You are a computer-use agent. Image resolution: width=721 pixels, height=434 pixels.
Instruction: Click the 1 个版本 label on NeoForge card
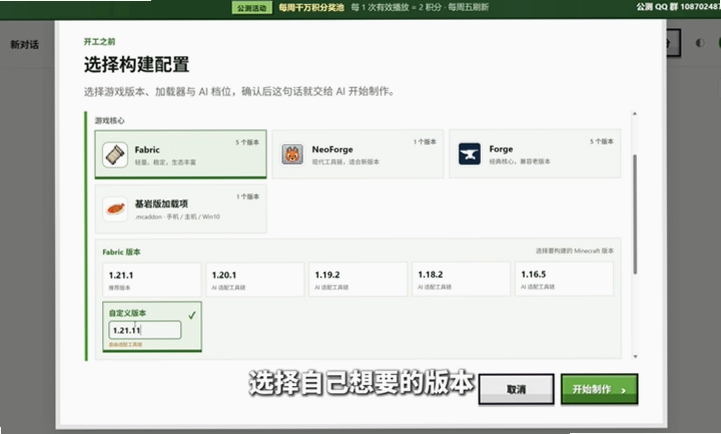point(425,142)
